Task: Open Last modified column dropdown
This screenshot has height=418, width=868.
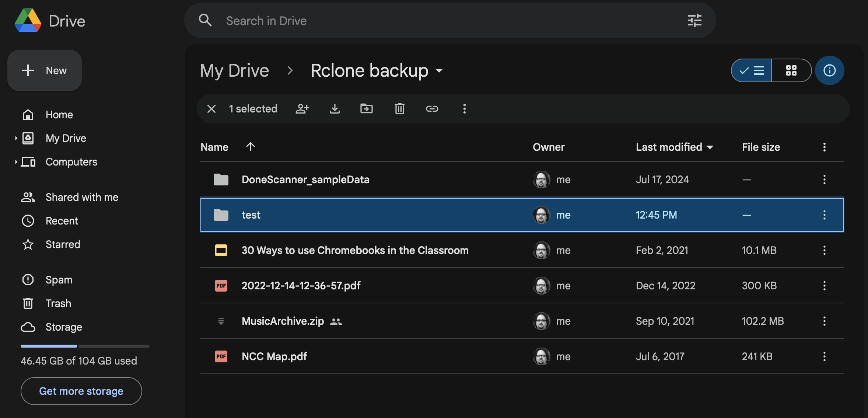Action: pos(710,147)
